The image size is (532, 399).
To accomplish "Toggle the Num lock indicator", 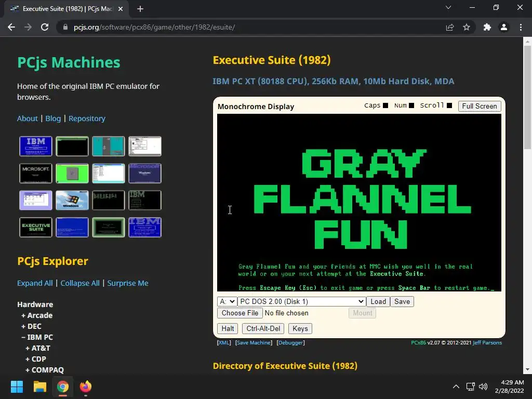I will point(411,105).
